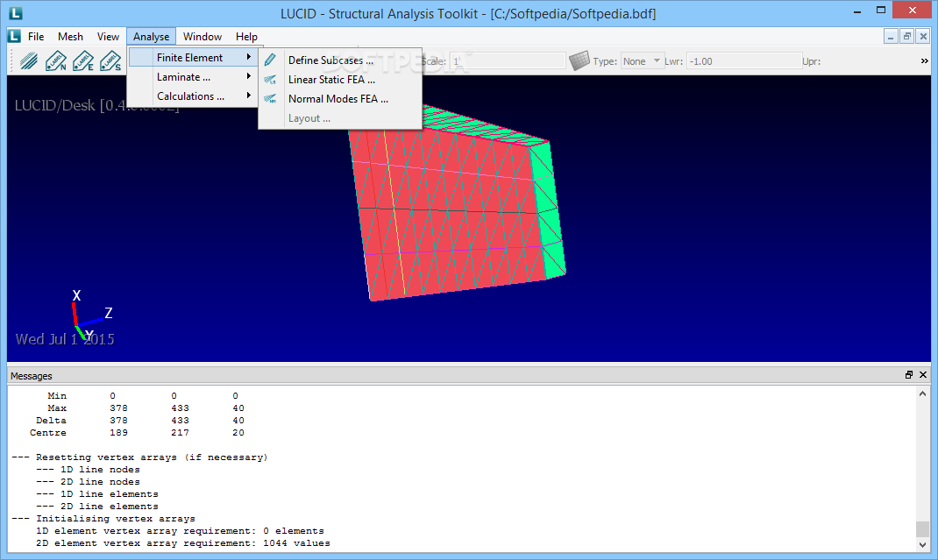The image size is (938, 560).
Task: Float the Messages panel with its undock icon
Action: 909,374
